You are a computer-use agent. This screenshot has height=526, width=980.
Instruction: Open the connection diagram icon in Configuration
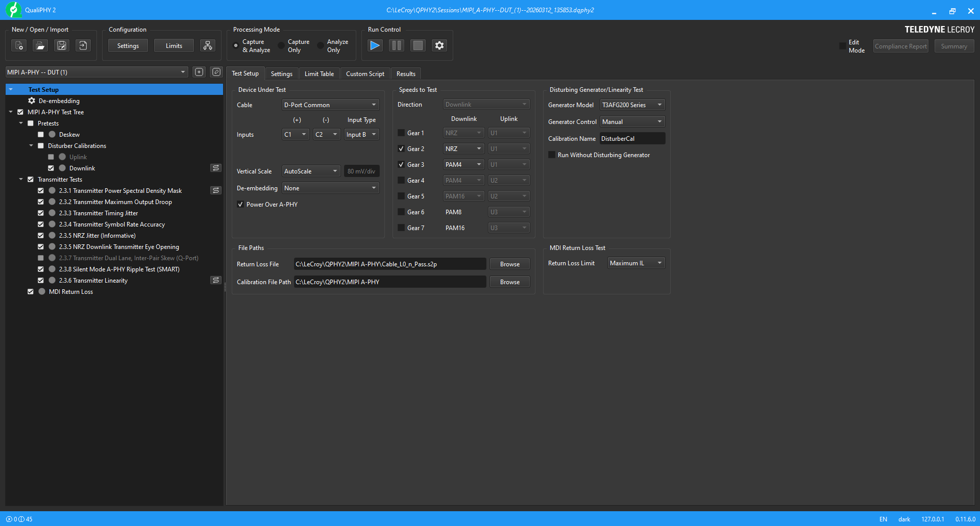pyautogui.click(x=207, y=46)
